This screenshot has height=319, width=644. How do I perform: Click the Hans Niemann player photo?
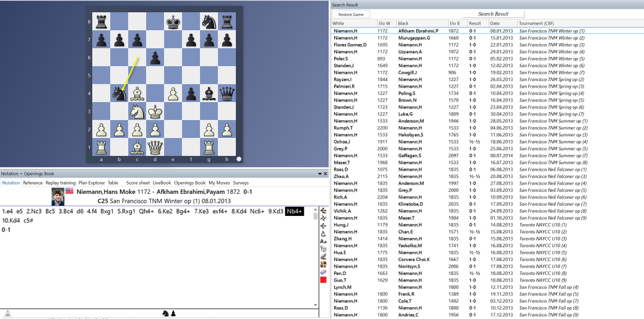(x=57, y=197)
